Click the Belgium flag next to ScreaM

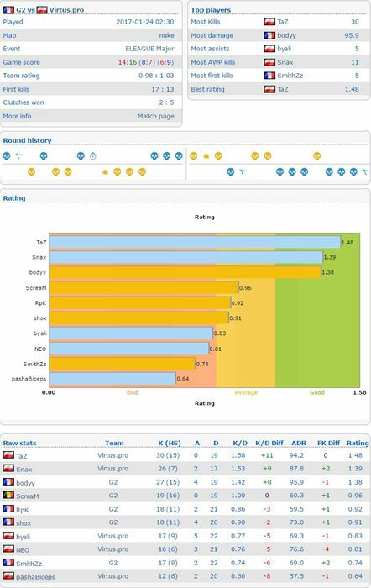pos(8,495)
